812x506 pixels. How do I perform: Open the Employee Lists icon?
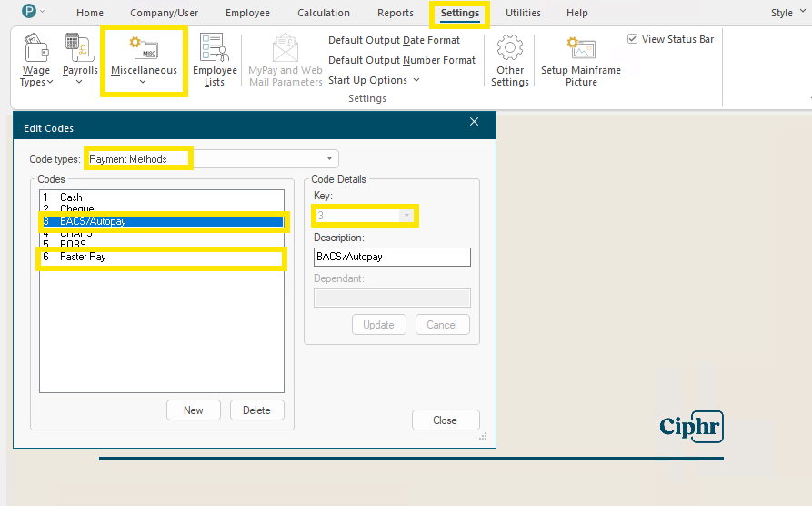click(x=215, y=47)
